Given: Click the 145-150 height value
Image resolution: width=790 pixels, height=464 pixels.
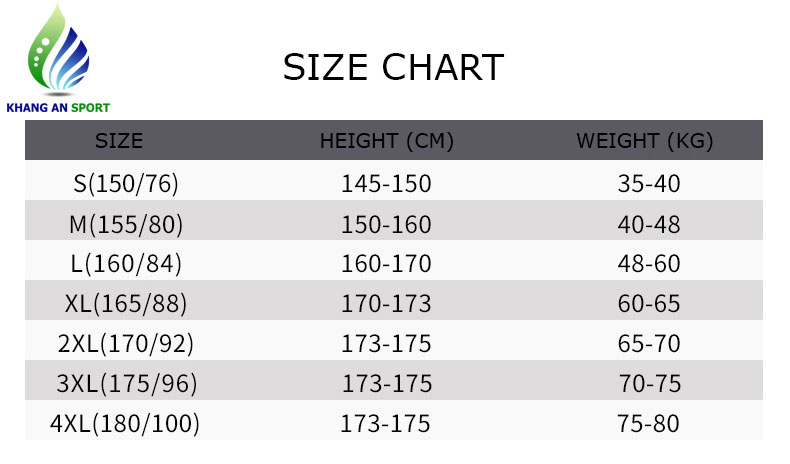Looking at the screenshot, I should click(x=386, y=184).
